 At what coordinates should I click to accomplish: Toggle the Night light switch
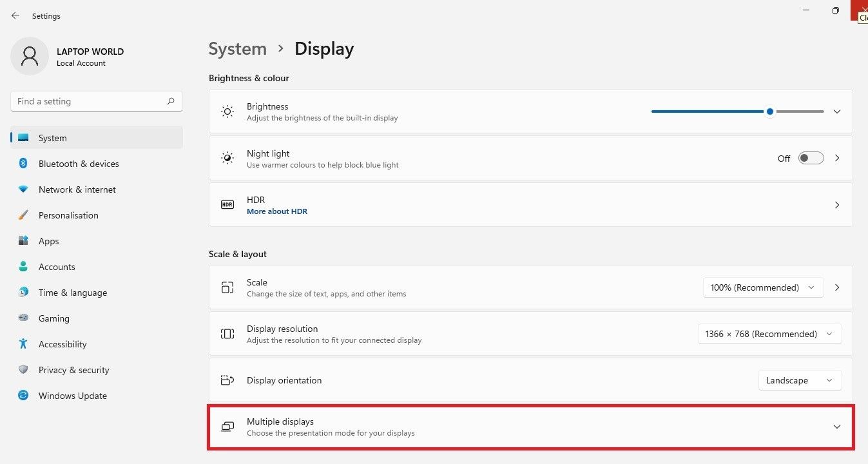(x=811, y=159)
